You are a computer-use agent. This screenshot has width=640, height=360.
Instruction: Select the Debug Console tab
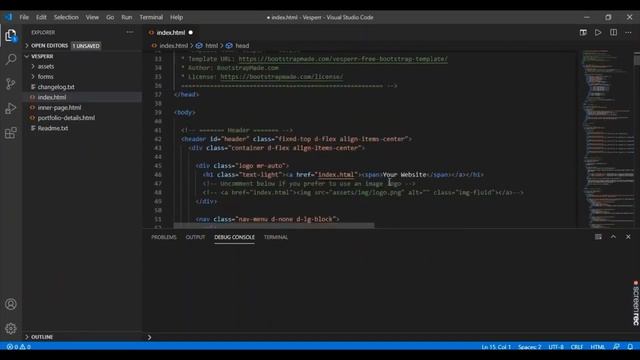(x=234, y=237)
